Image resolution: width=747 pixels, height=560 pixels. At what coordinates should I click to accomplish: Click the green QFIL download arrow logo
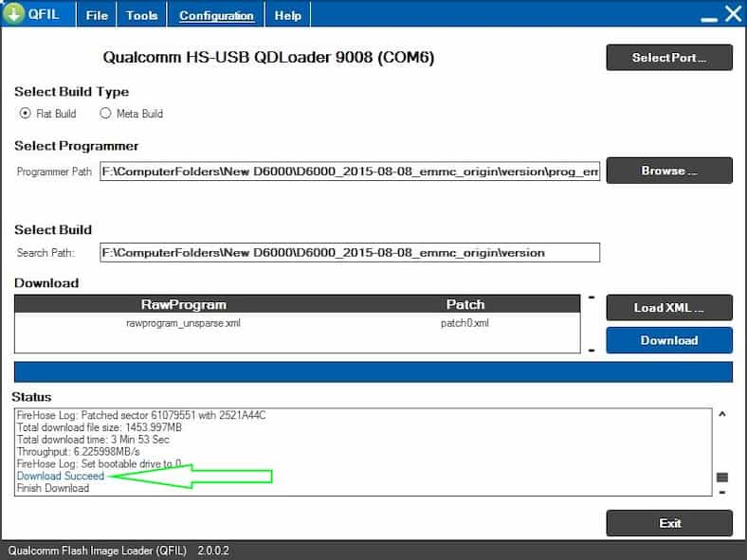point(13,13)
